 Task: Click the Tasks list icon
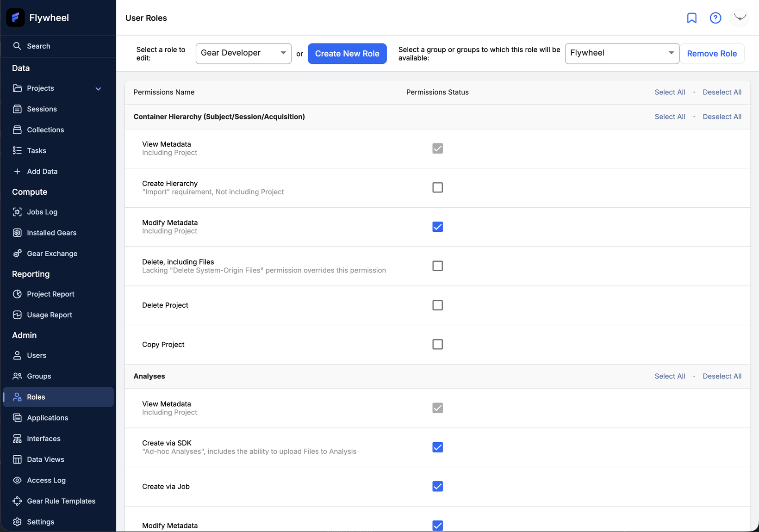click(17, 150)
